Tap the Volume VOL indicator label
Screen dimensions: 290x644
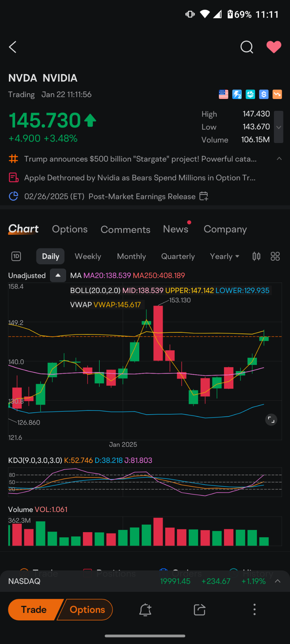(x=38, y=509)
